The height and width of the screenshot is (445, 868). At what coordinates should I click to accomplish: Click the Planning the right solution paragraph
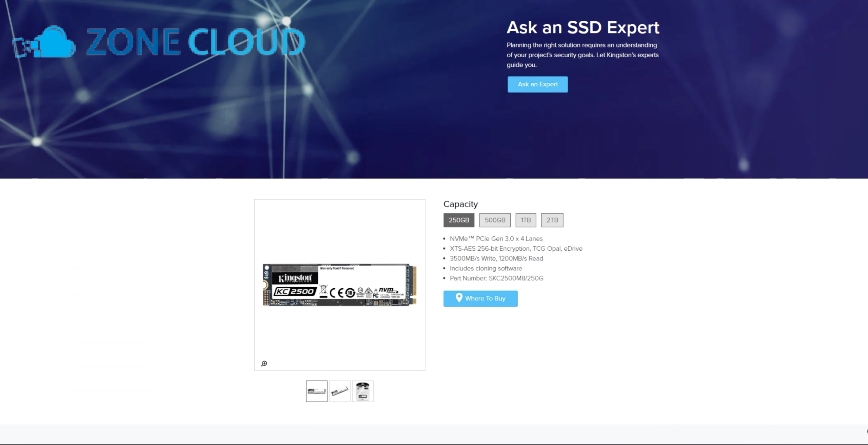tap(583, 55)
